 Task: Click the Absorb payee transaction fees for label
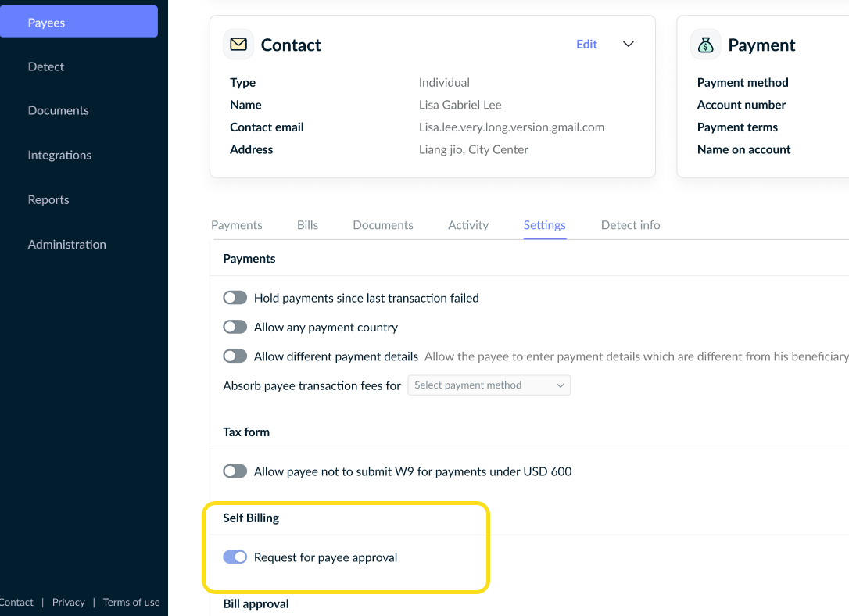coord(312,385)
